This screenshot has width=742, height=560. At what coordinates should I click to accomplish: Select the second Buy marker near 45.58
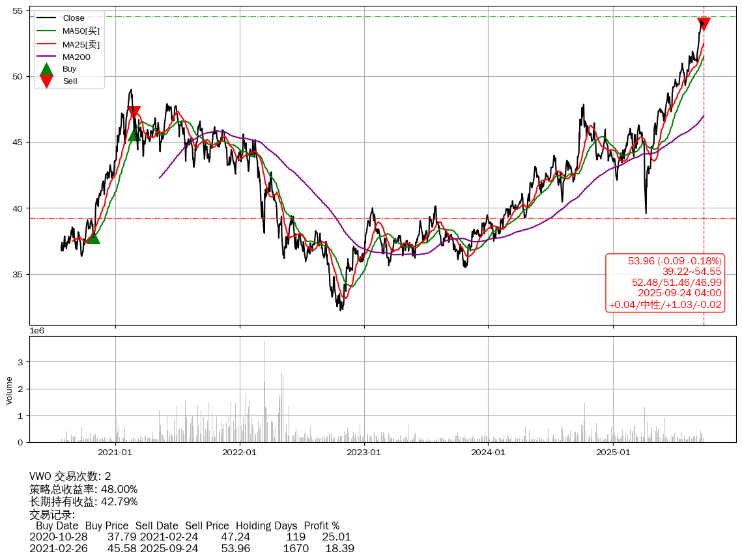pos(135,134)
